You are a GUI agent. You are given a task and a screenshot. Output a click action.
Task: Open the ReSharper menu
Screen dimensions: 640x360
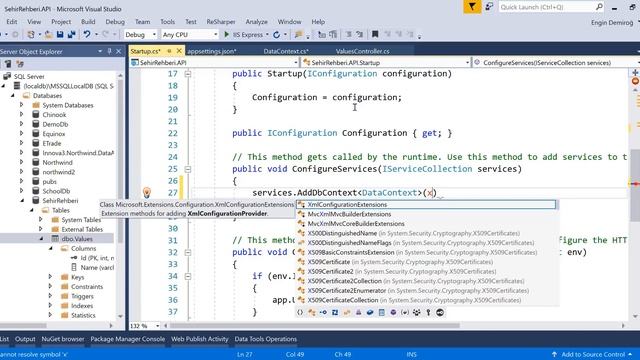(221, 22)
